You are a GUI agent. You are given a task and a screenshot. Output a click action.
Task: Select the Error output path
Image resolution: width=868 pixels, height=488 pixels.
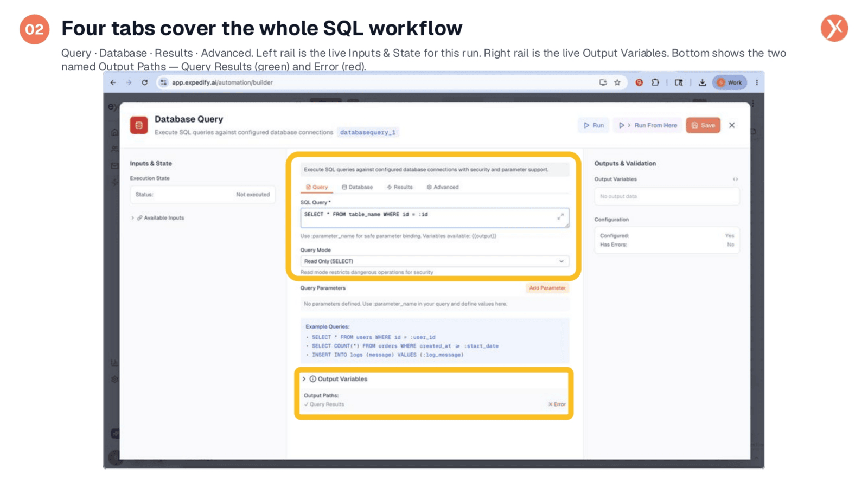tap(557, 404)
